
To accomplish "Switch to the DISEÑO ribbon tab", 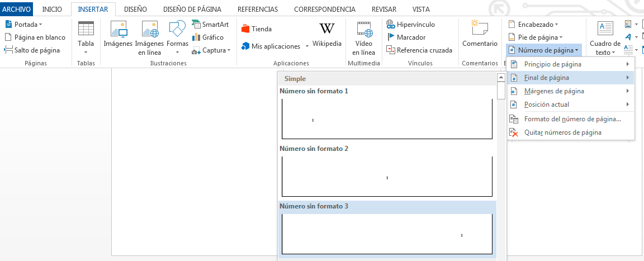I will pos(135,9).
